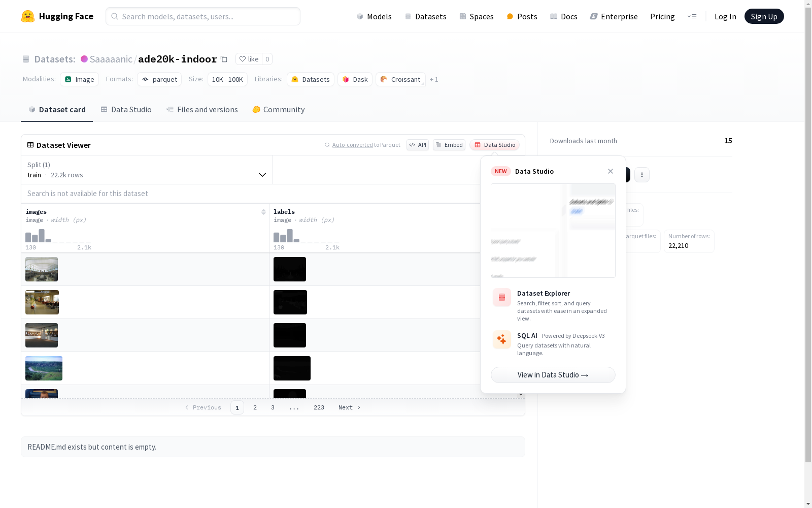Open the first row's black label thumbnail
This screenshot has height=508, width=812.
290,269
